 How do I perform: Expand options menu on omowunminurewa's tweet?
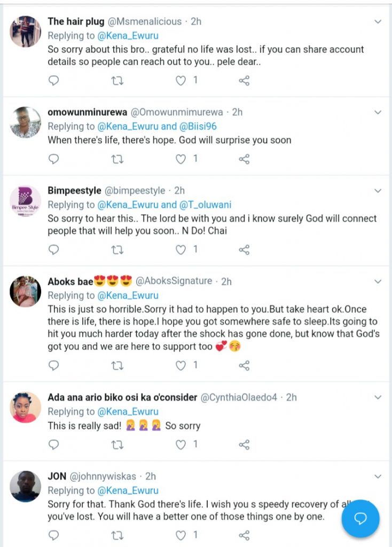(378, 112)
